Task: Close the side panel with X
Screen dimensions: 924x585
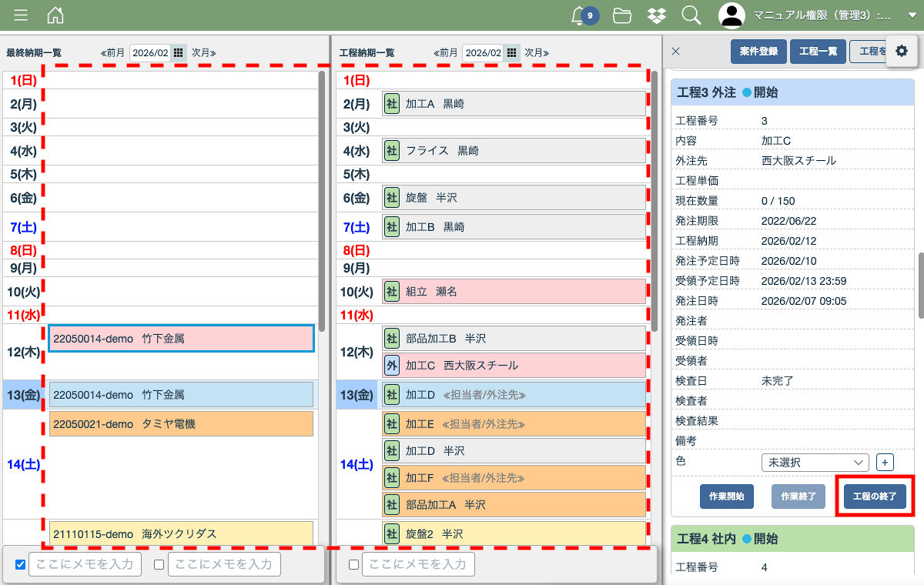Action: click(x=675, y=52)
